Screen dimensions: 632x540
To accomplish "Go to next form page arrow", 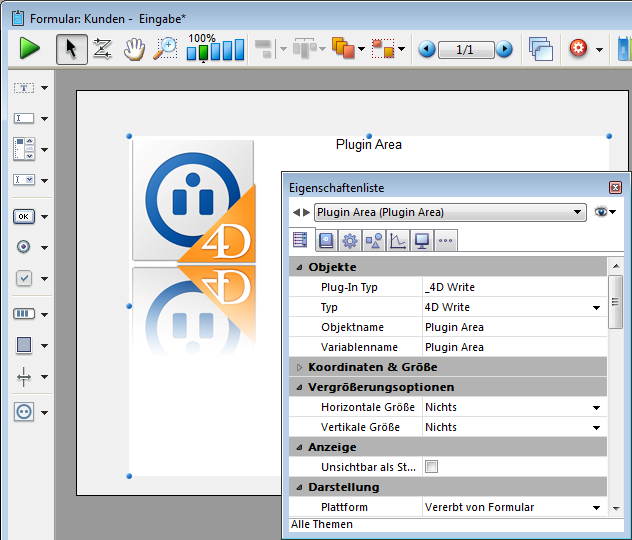I will pyautogui.click(x=505, y=49).
